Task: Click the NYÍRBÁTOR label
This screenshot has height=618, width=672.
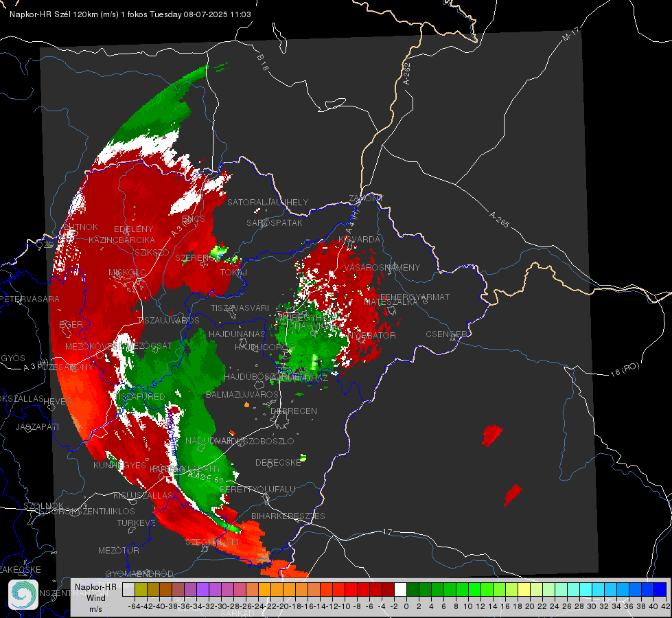Action: pyautogui.click(x=372, y=335)
